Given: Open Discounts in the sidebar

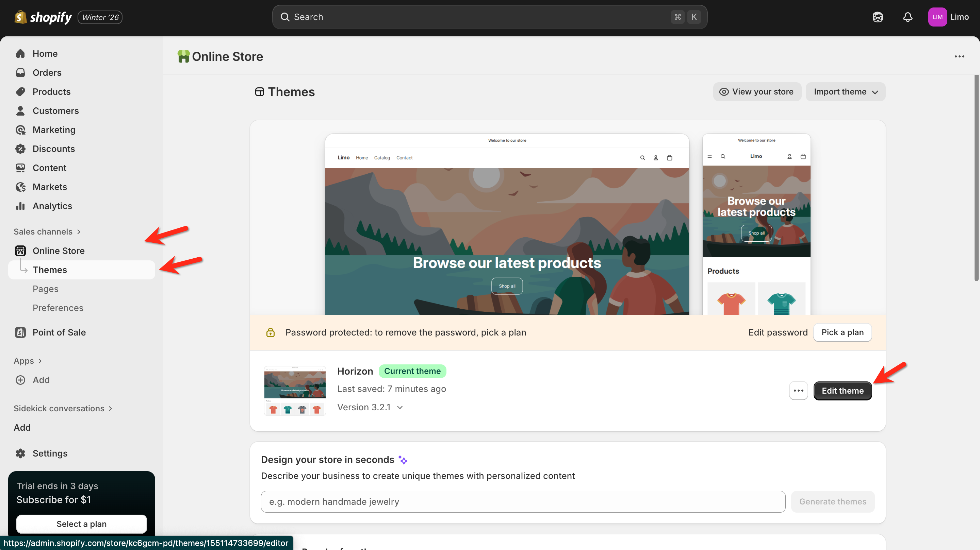Looking at the screenshot, I should coord(54,149).
